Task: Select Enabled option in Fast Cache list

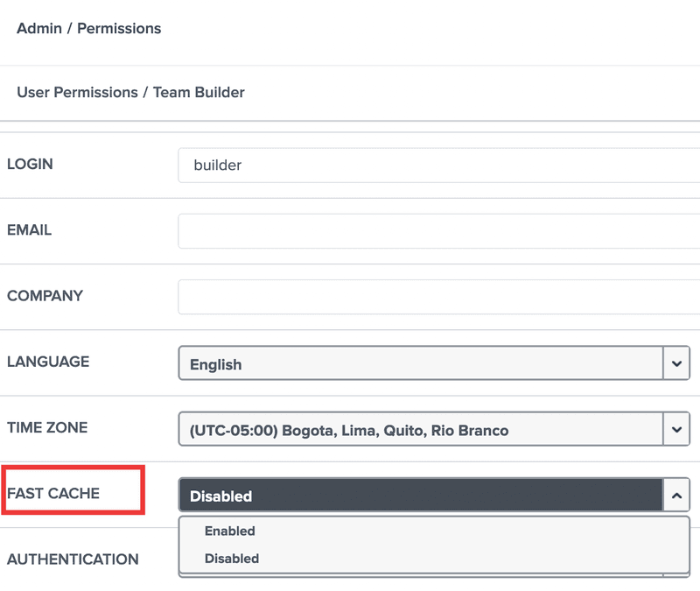Action: [230, 531]
